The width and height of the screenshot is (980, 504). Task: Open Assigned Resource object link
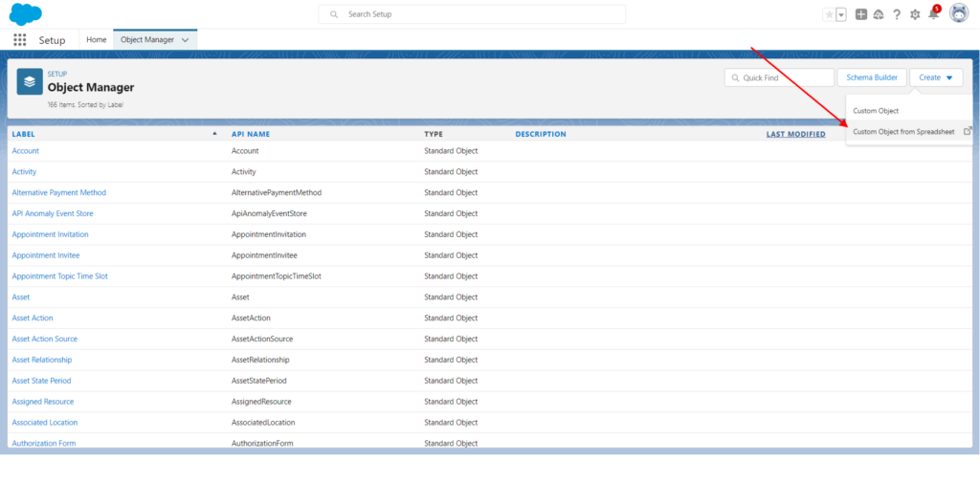point(43,402)
